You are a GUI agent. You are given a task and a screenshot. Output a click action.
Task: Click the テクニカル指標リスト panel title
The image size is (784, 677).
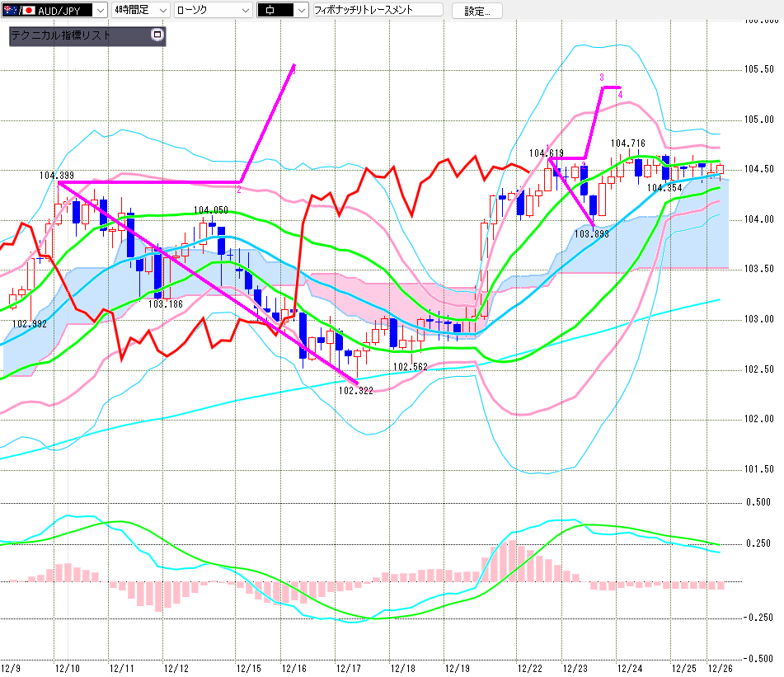pyautogui.click(x=62, y=35)
